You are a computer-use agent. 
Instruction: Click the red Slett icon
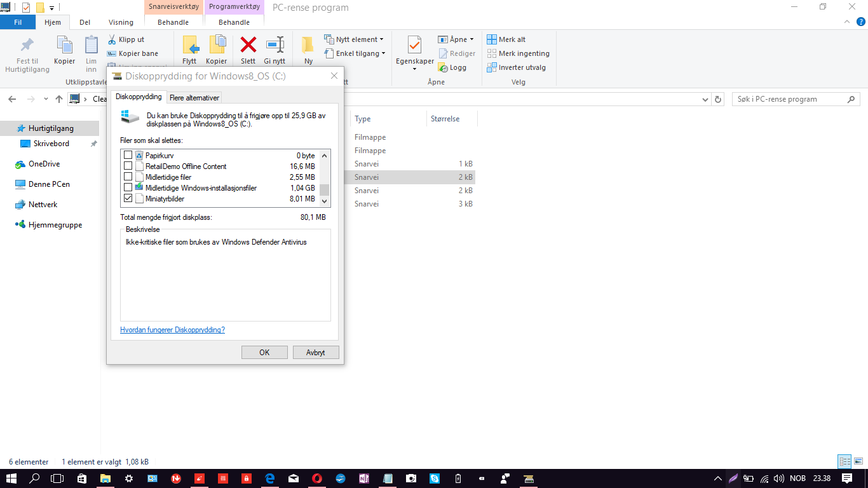(x=248, y=44)
